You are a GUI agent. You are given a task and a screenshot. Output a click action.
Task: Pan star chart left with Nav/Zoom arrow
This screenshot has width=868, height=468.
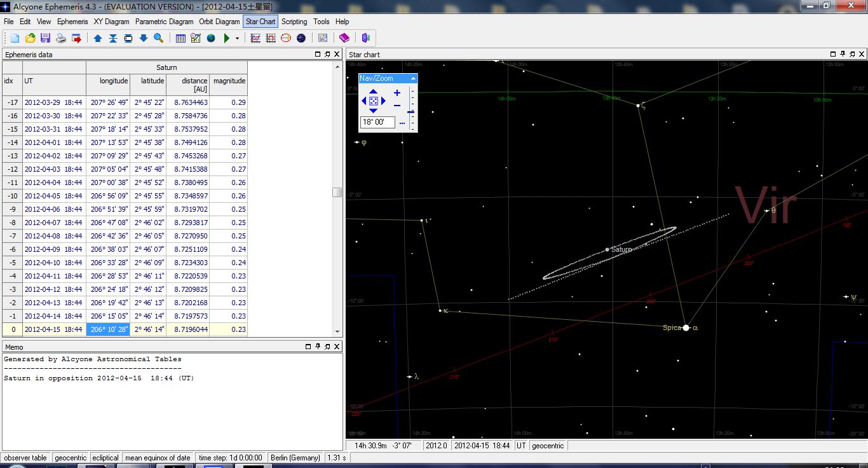364,101
